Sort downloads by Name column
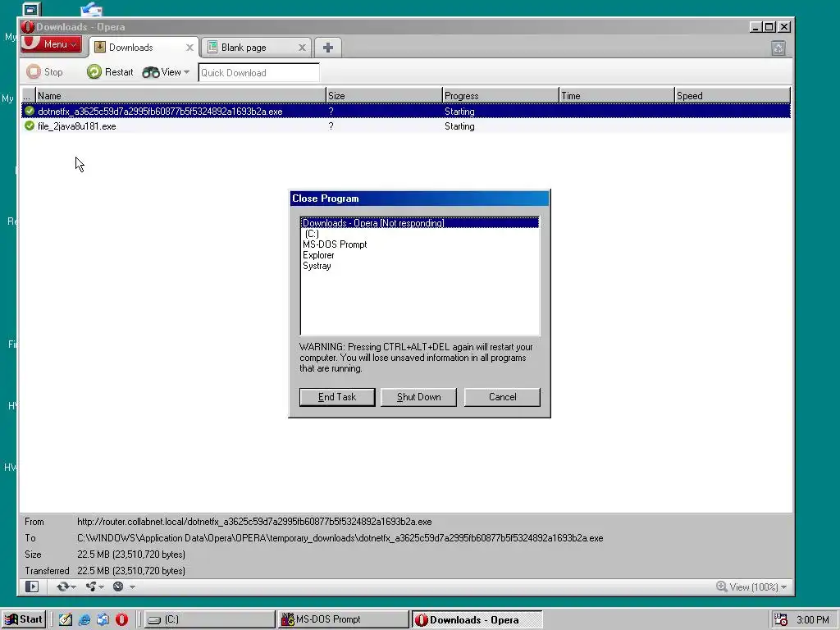The height and width of the screenshot is (630, 840). coord(180,95)
